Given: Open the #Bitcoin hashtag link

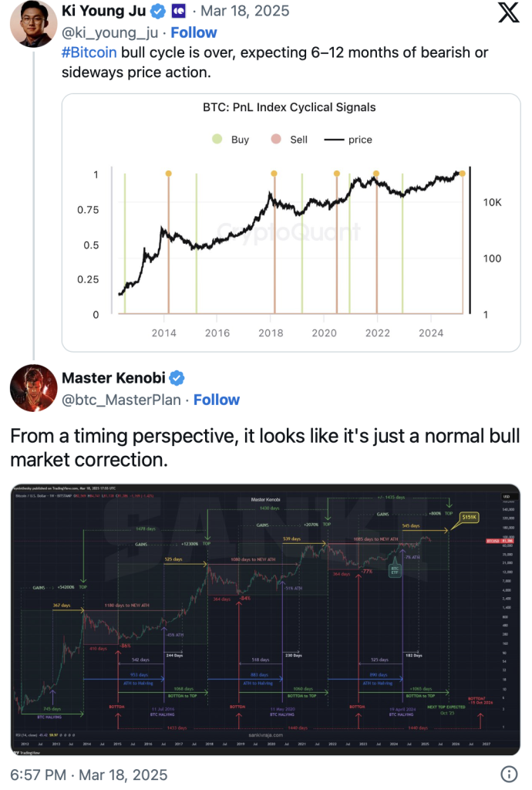Looking at the screenshot, I should (x=89, y=52).
